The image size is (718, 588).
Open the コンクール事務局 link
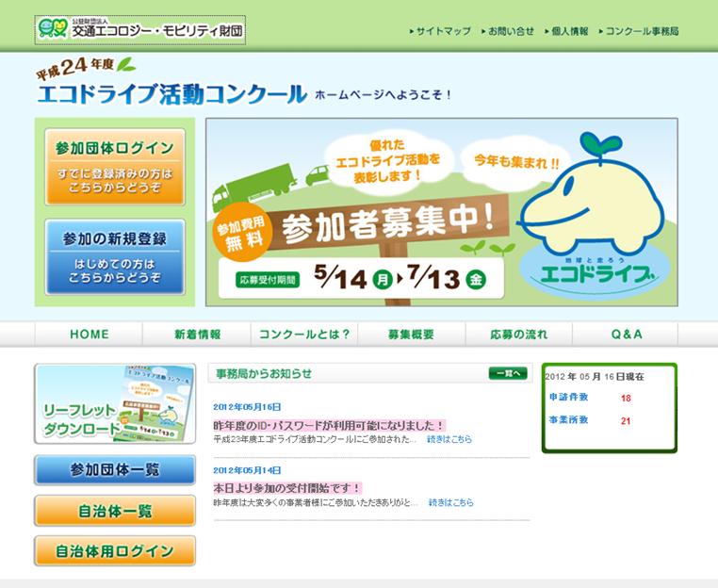pos(639,31)
